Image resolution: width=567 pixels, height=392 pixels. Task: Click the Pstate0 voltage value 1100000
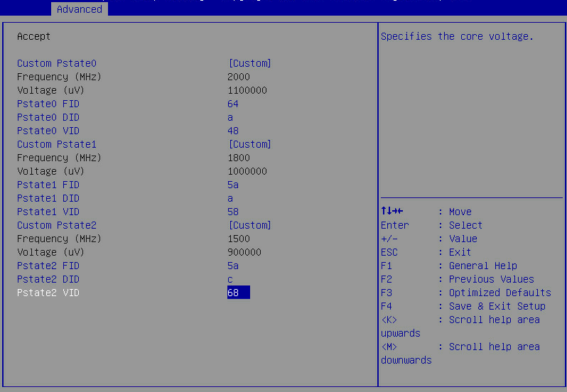(x=247, y=90)
